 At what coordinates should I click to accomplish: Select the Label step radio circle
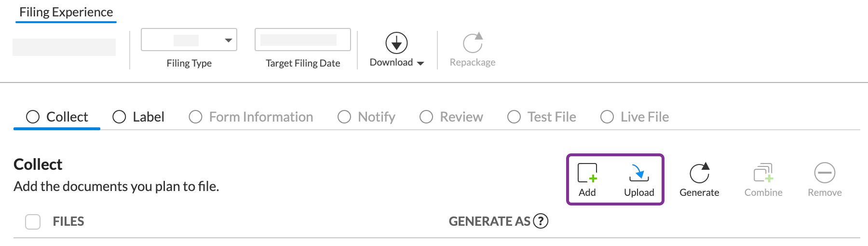tap(119, 117)
